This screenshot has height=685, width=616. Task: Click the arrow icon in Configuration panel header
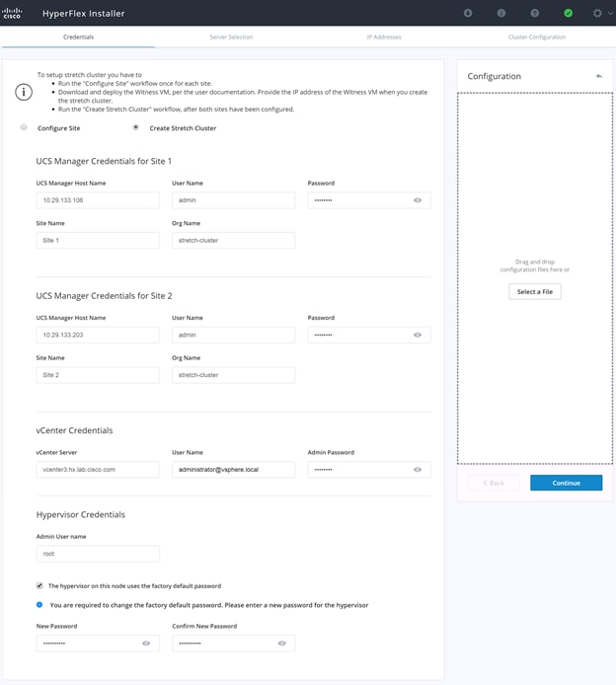(x=599, y=76)
